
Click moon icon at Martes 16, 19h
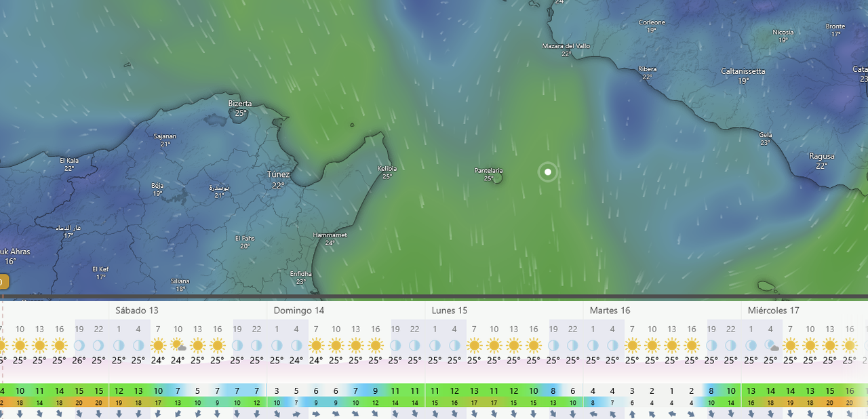pyautogui.click(x=712, y=345)
